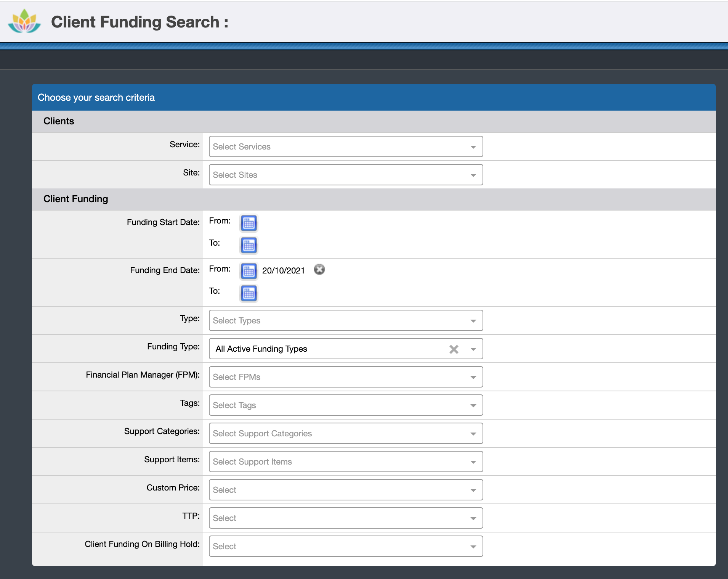The height and width of the screenshot is (579, 728).
Task: Click the Client Funding section header
Action: click(75, 199)
